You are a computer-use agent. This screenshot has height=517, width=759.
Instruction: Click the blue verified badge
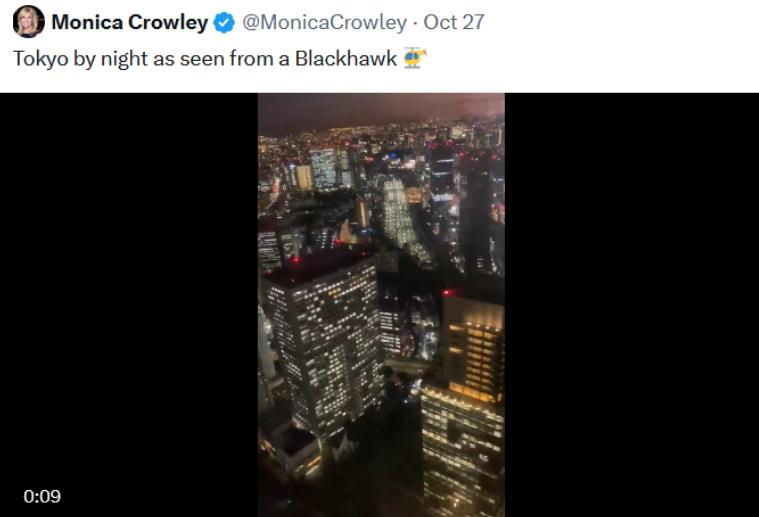point(224,23)
